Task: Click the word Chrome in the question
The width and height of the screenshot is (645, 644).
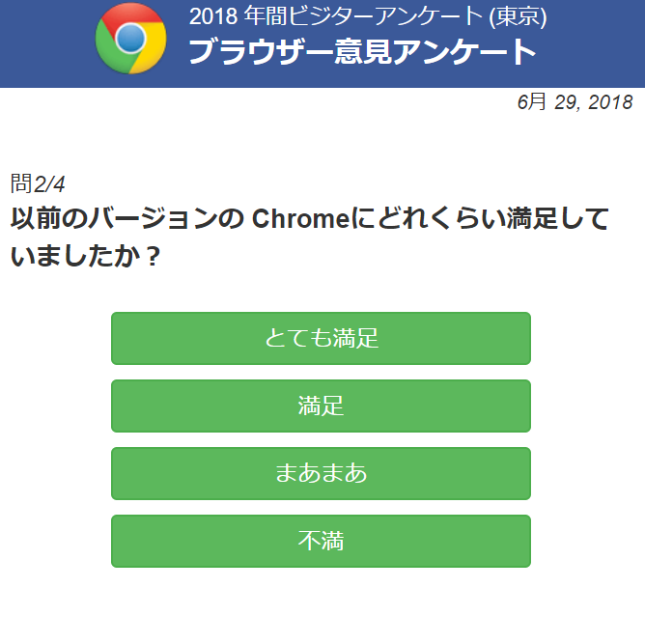Action: [x=300, y=218]
